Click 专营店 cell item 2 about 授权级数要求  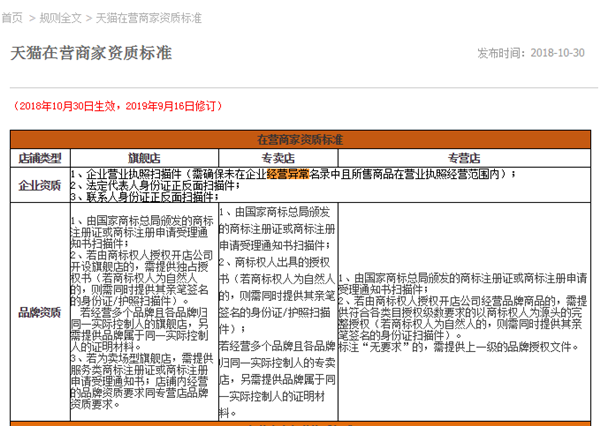[x=463, y=318]
